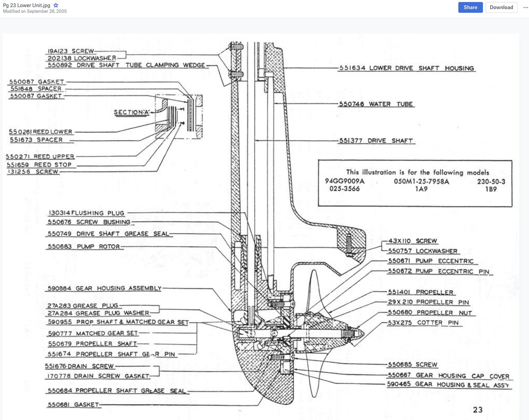Star the Pg 23 Lower Unit.jpg file
The image size is (529, 420).
pos(56,5)
